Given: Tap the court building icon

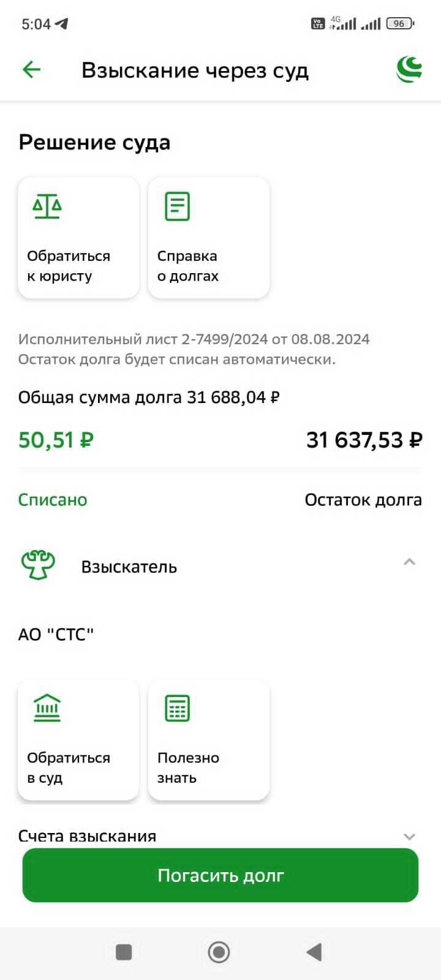Looking at the screenshot, I should click(x=47, y=708).
